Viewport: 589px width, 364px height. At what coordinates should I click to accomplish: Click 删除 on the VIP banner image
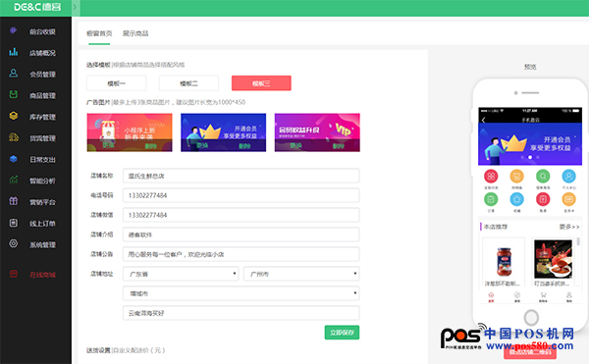(338, 145)
